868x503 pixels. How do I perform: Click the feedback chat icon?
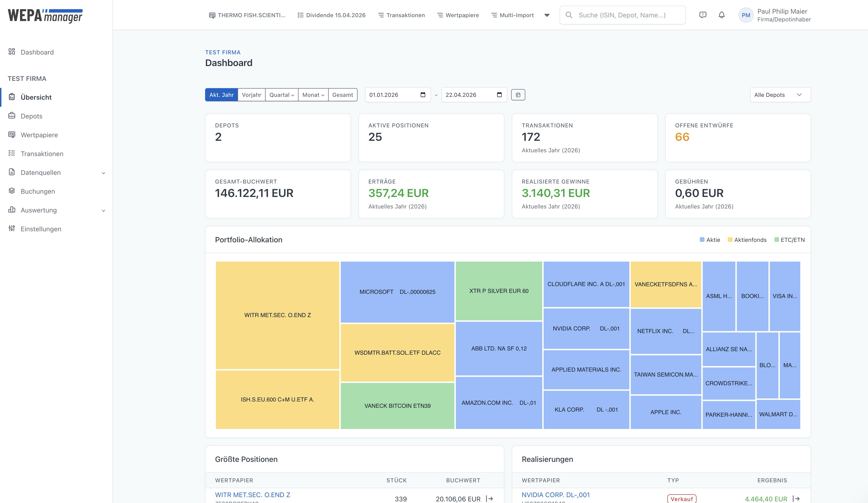click(703, 15)
